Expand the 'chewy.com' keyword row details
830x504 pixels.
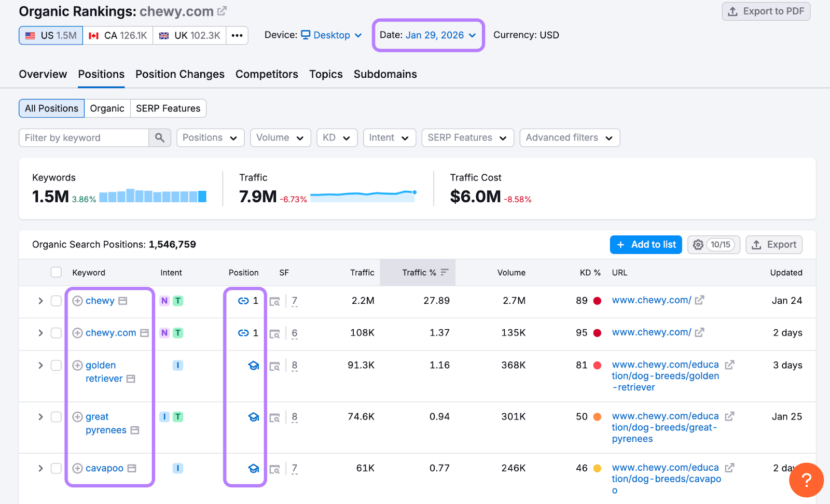click(x=40, y=333)
